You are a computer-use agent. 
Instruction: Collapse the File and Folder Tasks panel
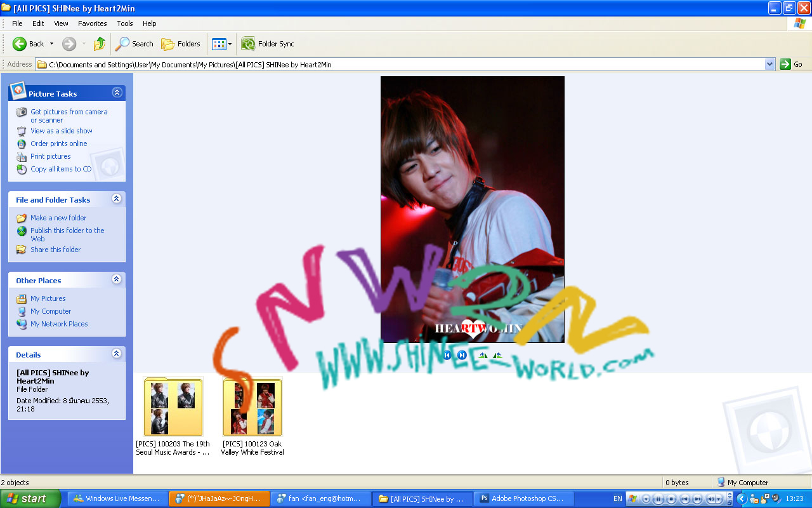pos(117,199)
